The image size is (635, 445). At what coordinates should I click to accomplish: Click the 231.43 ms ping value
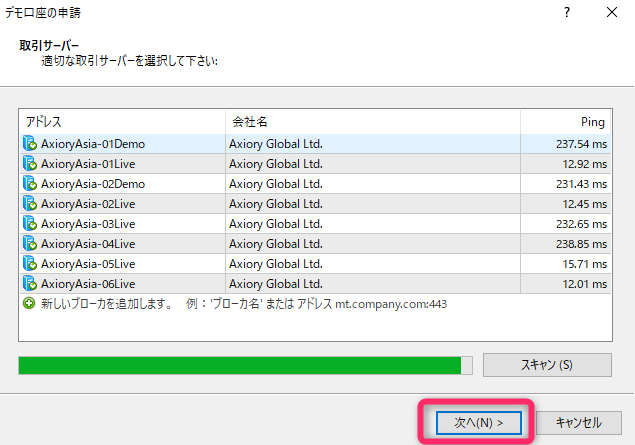click(581, 184)
